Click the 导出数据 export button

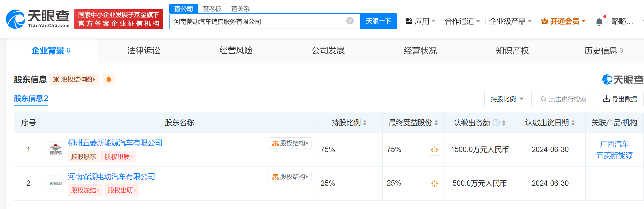coord(620,99)
